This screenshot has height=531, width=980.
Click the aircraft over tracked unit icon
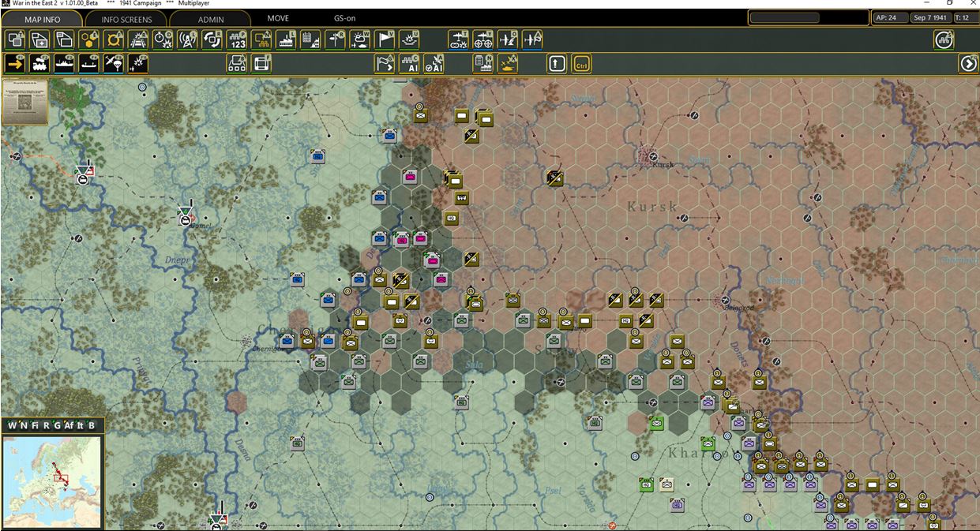[x=458, y=39]
